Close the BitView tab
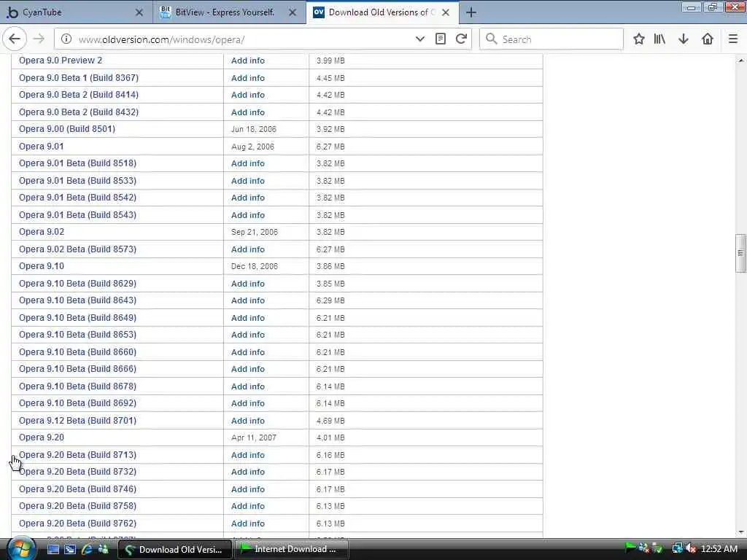 [293, 12]
